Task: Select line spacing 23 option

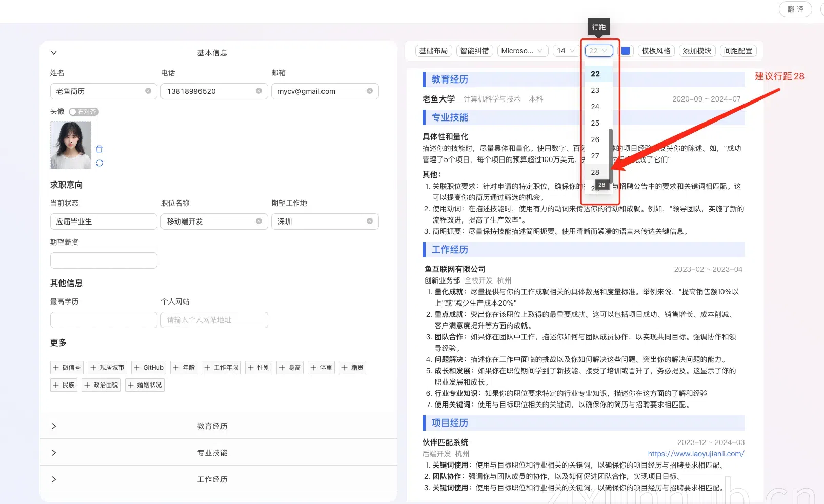Action: [x=596, y=90]
